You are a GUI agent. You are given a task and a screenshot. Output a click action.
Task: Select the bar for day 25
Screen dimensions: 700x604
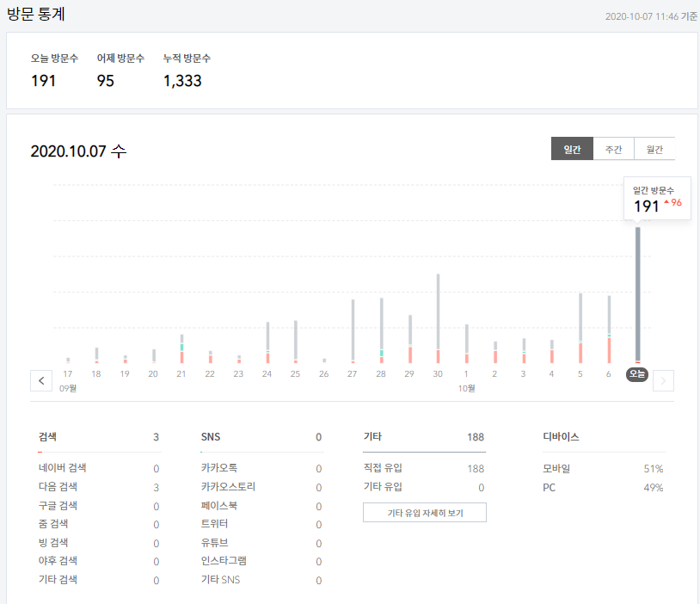296,342
